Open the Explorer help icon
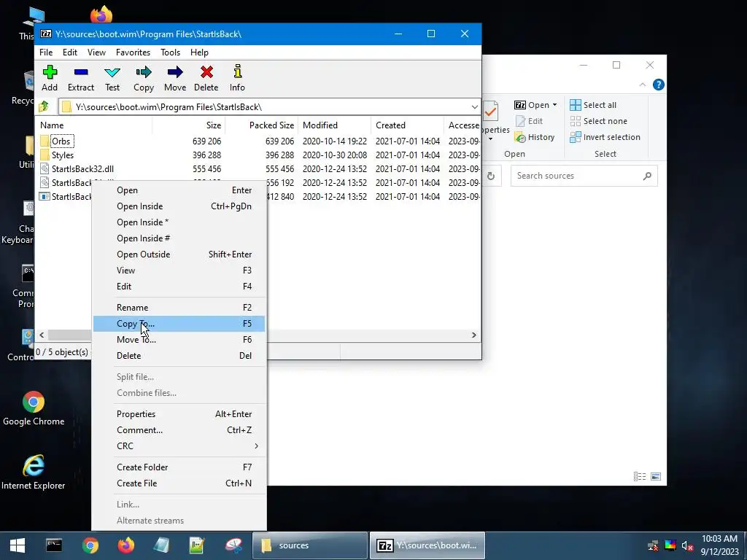The width and height of the screenshot is (747, 560). tap(659, 85)
